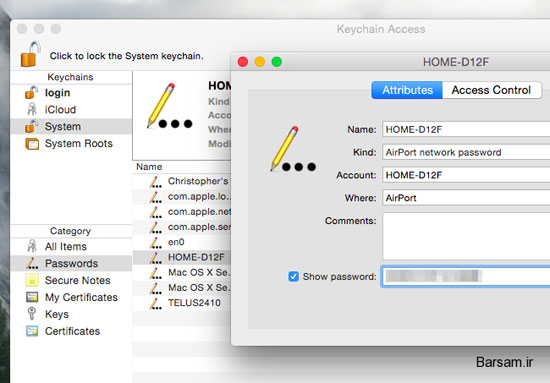The image size is (550, 383).
Task: Select the Passwords category
Action: [x=71, y=263]
